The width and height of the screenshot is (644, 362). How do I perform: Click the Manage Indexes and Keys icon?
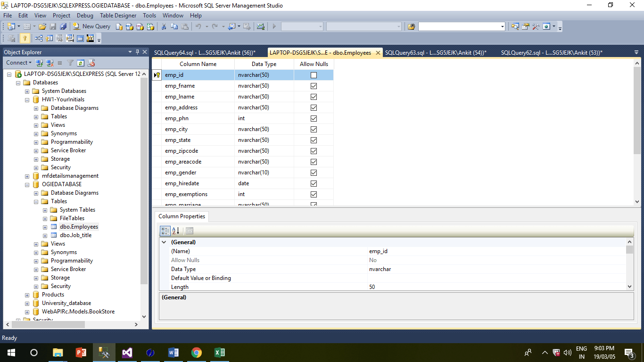click(49, 38)
